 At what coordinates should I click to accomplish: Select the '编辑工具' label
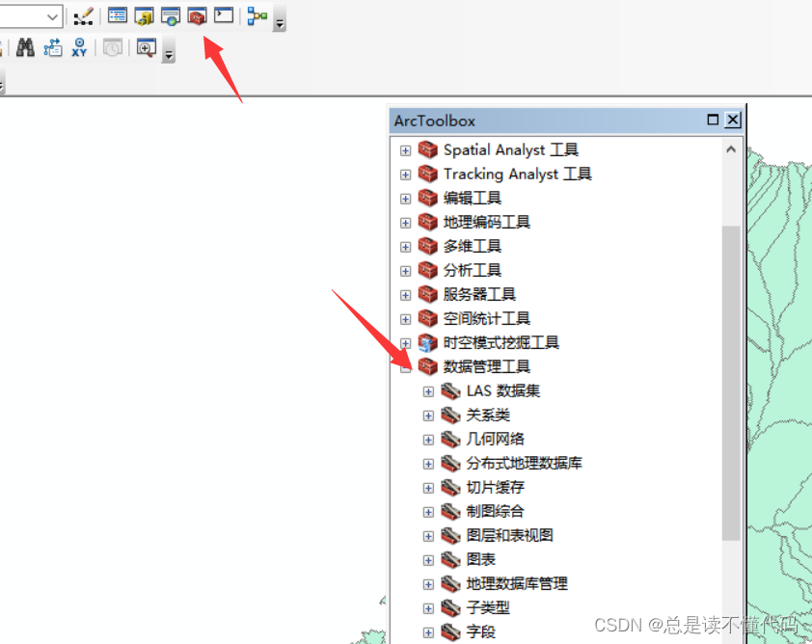pos(473,199)
